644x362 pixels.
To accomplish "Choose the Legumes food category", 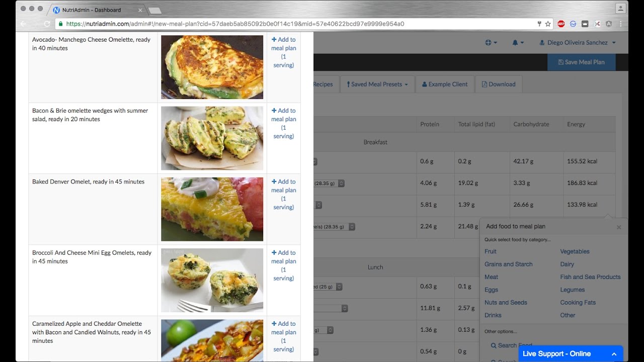I will pos(573,290).
